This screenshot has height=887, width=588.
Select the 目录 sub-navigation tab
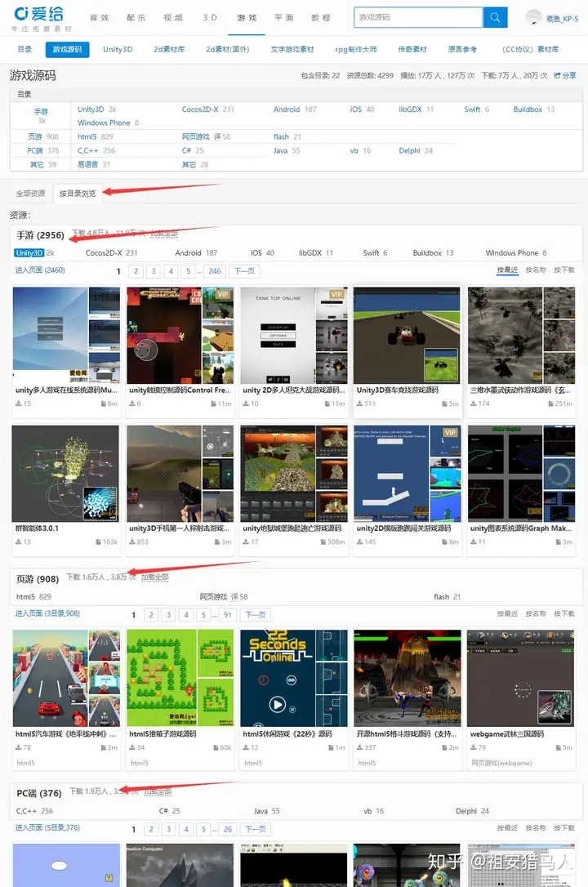(24, 49)
